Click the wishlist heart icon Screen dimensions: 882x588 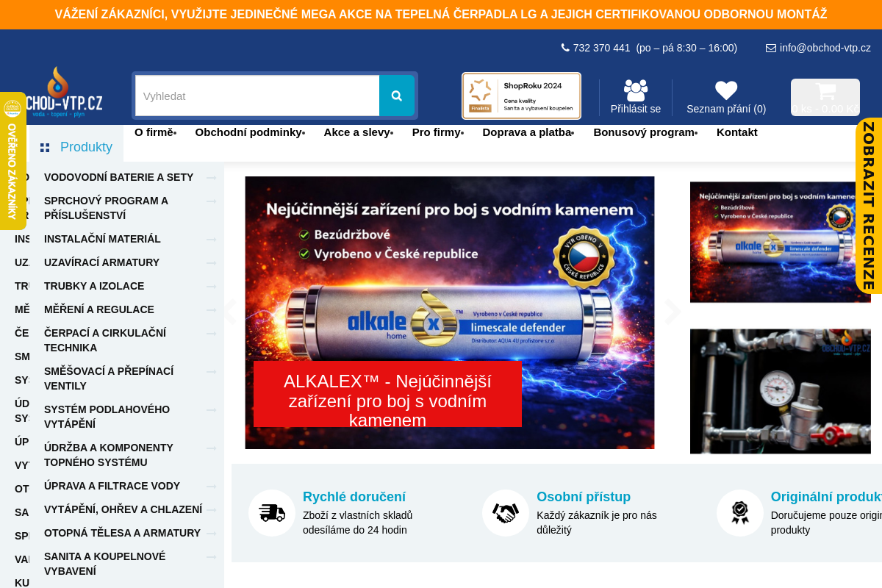pos(726,90)
